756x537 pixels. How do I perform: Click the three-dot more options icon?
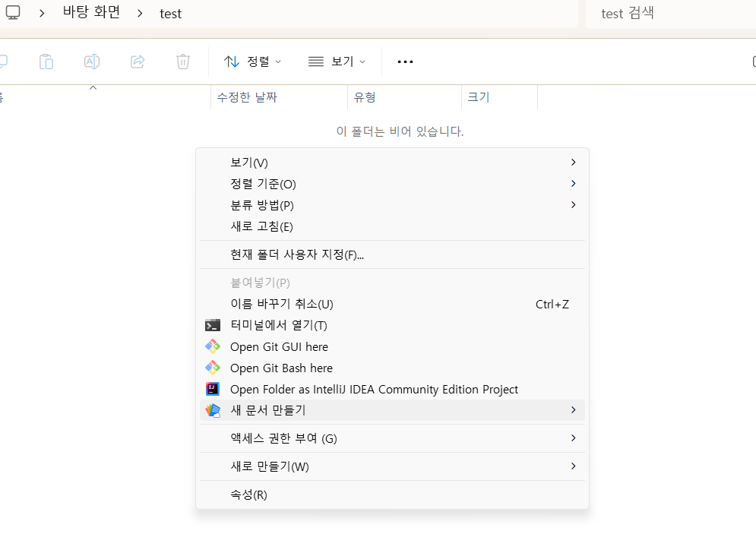405,62
